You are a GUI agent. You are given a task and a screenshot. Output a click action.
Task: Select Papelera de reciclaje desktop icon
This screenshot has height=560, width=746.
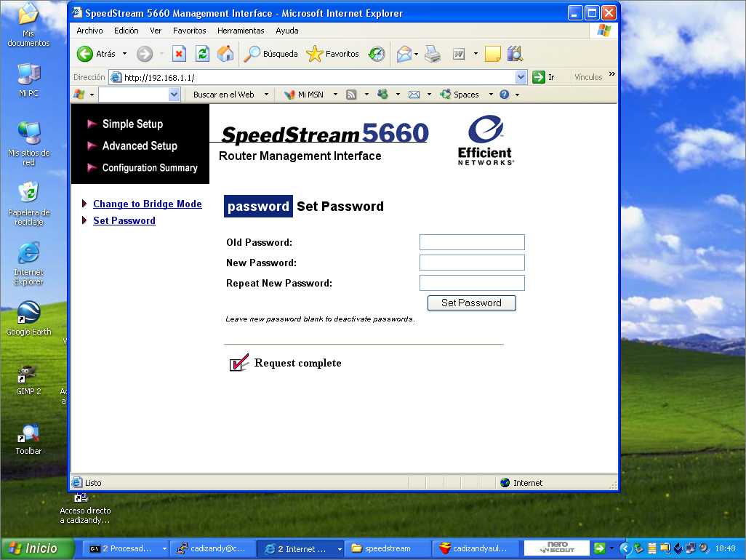pyautogui.click(x=28, y=204)
